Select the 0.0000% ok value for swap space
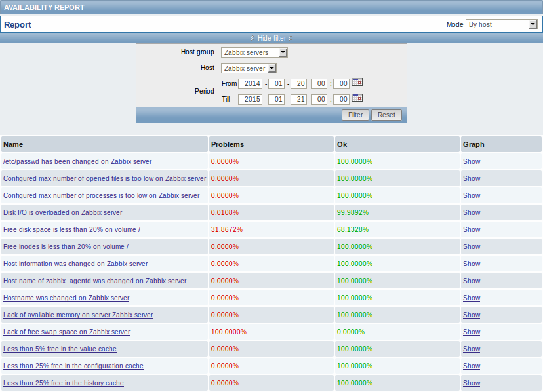Image resolution: width=543 pixels, height=392 pixels. coord(351,332)
